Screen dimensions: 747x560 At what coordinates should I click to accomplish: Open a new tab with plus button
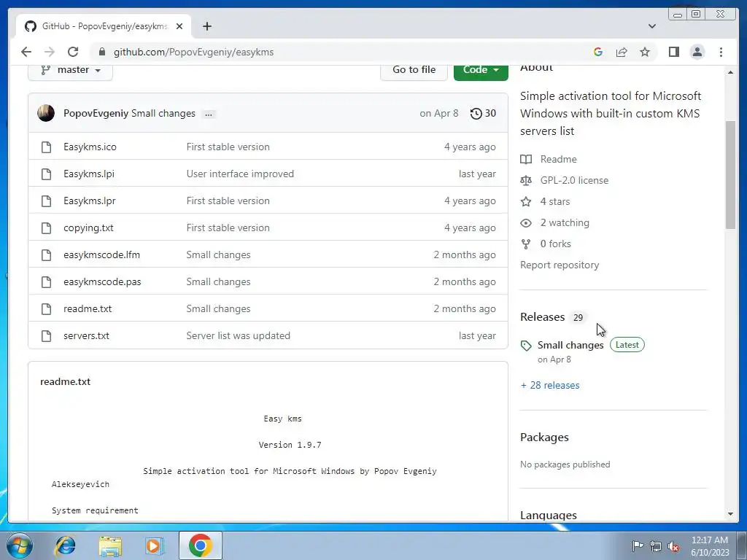(x=206, y=26)
